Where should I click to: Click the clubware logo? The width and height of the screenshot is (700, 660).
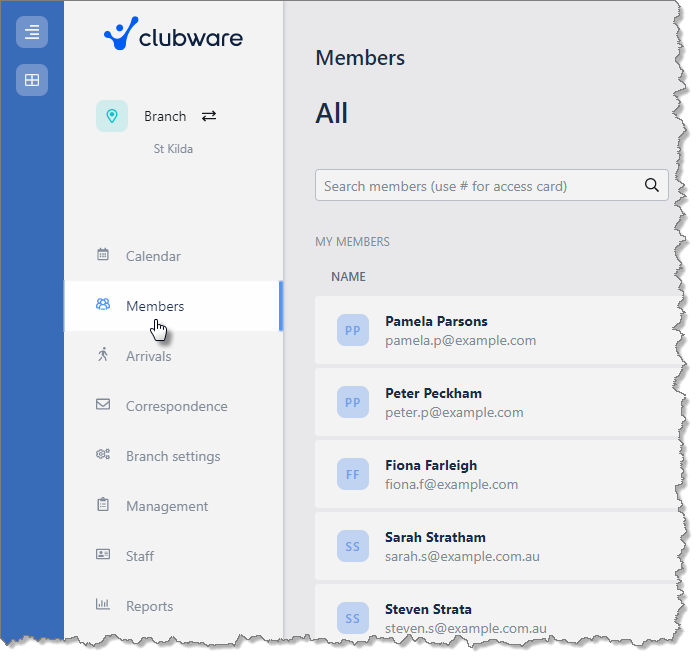tap(173, 34)
